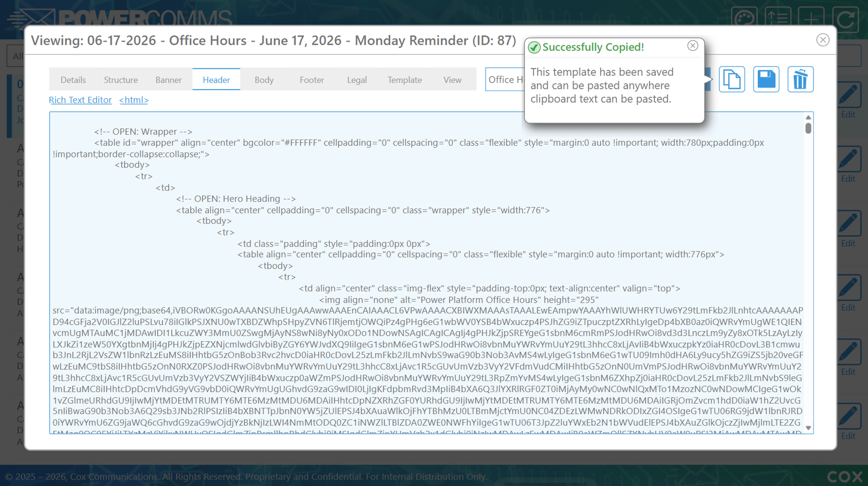Click the code area scroll down arrow
Image resolution: width=868 pixels, height=486 pixels.
(808, 428)
